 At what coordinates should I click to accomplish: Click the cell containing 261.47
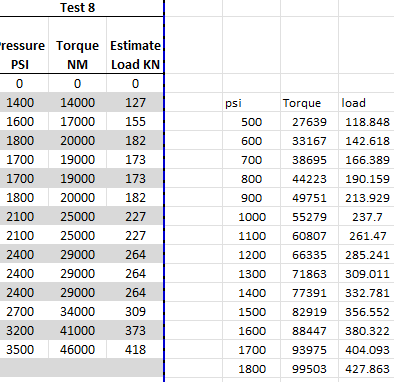coord(366,236)
